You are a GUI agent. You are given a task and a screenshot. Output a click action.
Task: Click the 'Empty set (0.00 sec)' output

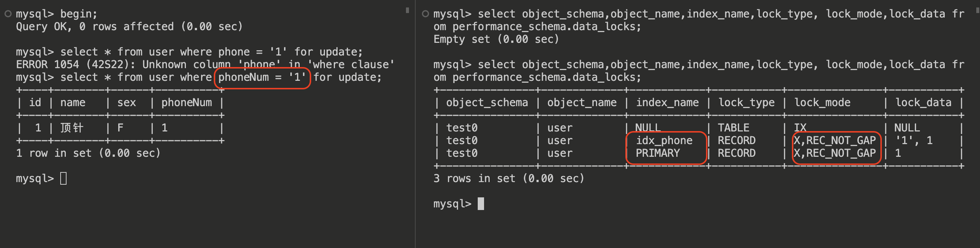pyautogui.click(x=496, y=39)
